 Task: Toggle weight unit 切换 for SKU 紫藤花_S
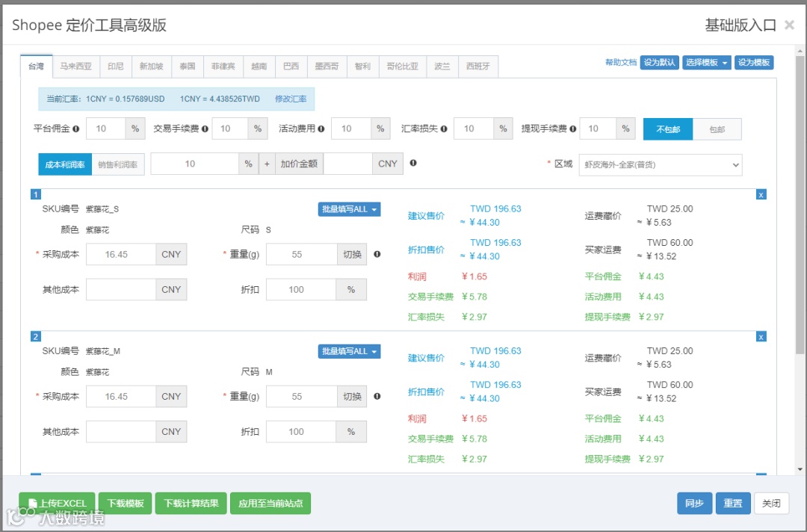[352, 254]
